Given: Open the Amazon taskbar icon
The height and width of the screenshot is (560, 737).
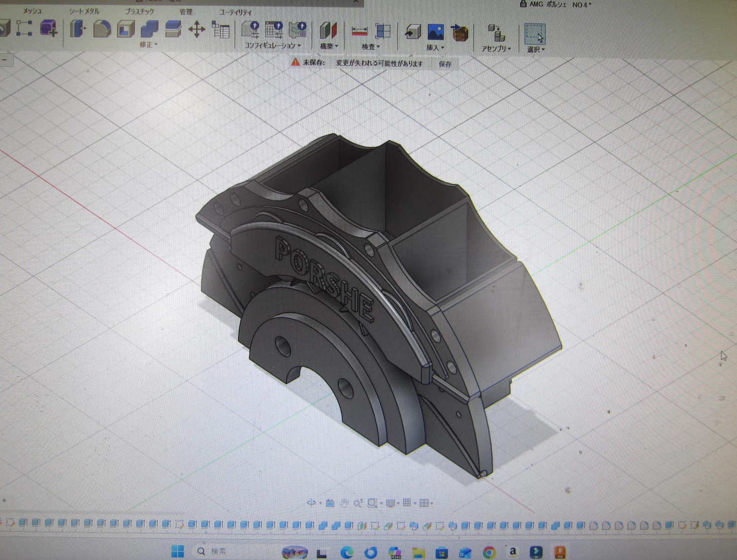Looking at the screenshot, I should [513, 552].
